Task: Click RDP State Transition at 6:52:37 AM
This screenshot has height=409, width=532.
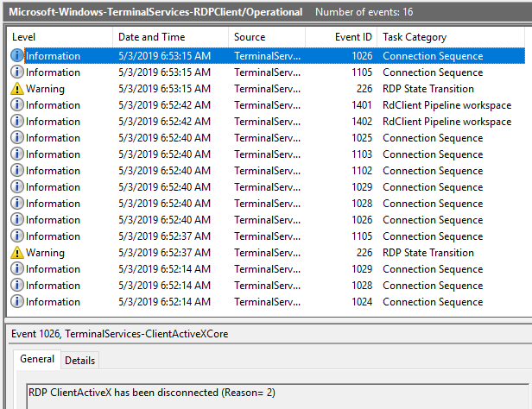Action: click(x=428, y=253)
